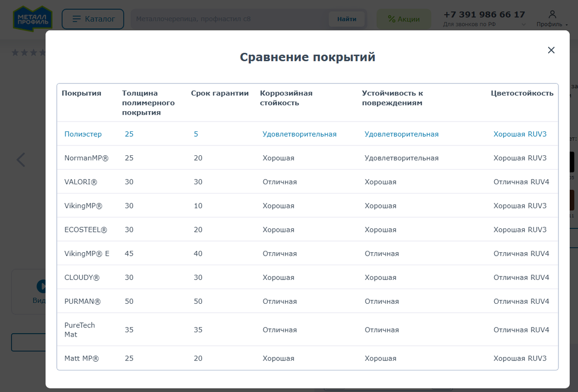This screenshot has height=392, width=578.
Task: Click PURMAN® thickness value 50
Action: point(129,301)
